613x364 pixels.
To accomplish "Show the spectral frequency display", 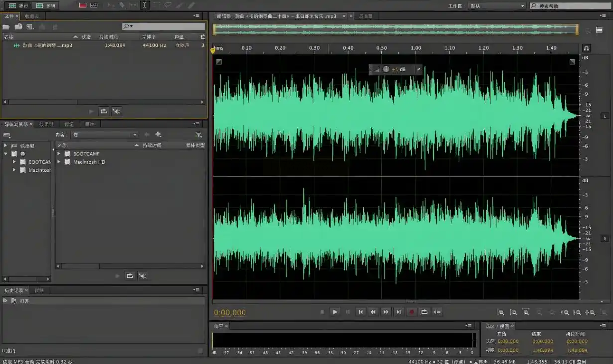I will click(83, 5).
